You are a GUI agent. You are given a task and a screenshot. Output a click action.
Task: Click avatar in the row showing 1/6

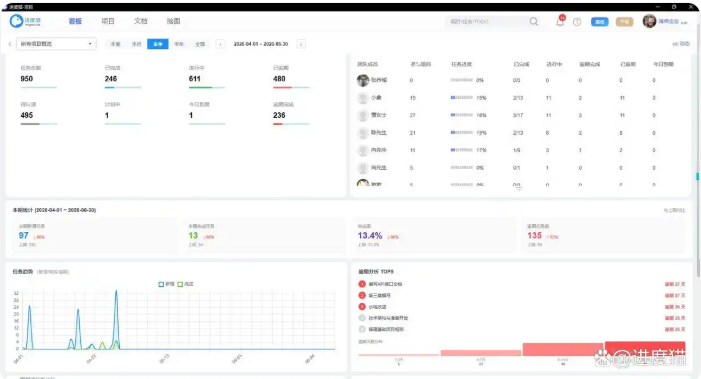tap(363, 150)
